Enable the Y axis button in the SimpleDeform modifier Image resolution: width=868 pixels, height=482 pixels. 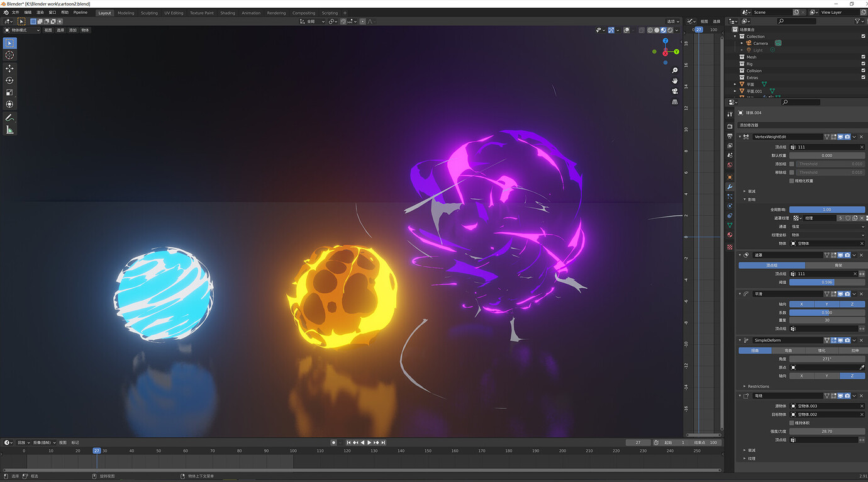827,375
